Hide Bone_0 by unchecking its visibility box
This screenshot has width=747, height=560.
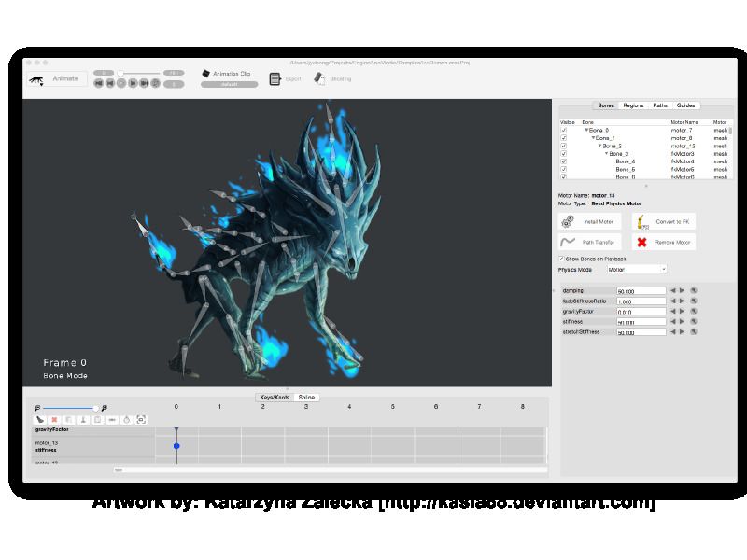click(563, 131)
